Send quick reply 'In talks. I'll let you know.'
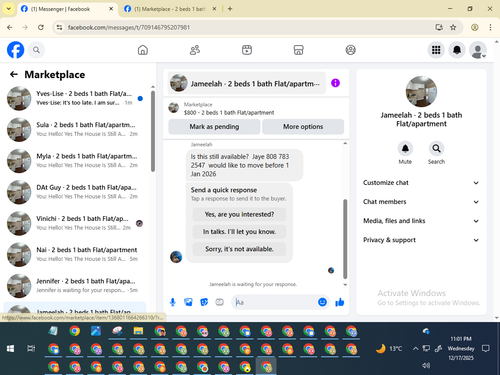Viewport: 500px width, 375px height. pos(239,232)
